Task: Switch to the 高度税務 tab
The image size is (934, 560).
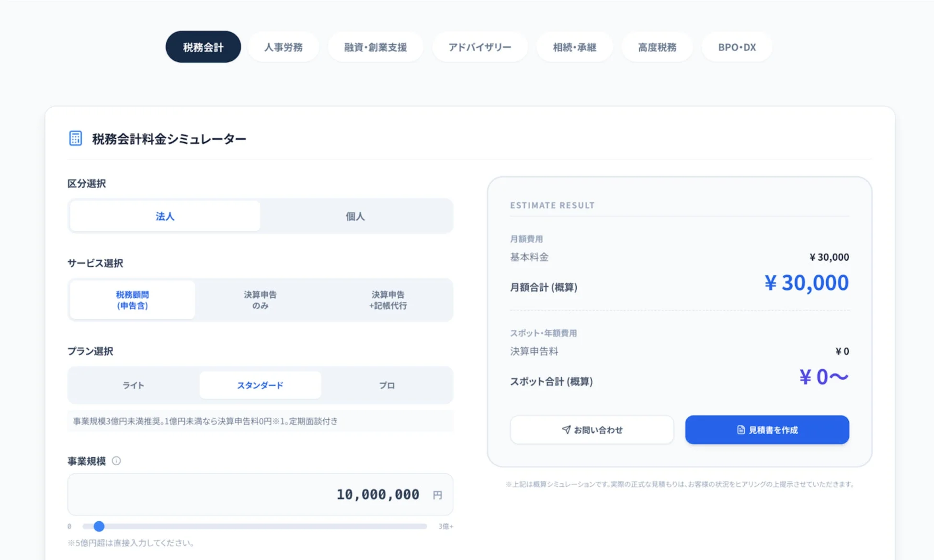Action: pyautogui.click(x=657, y=47)
